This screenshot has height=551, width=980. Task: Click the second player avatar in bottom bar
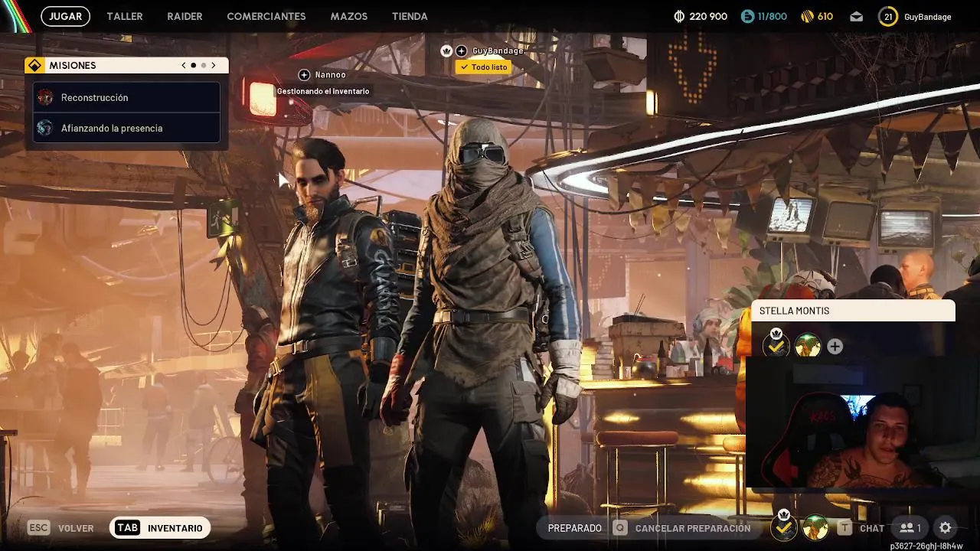click(815, 527)
